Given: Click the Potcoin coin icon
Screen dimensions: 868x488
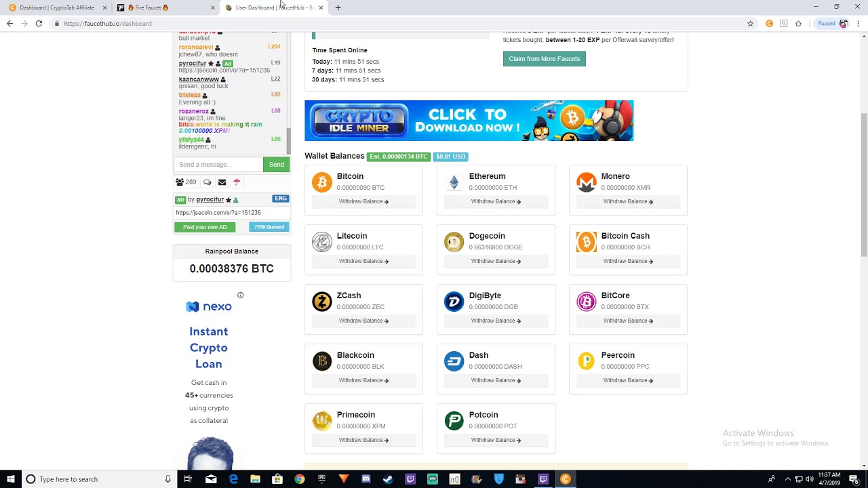Looking at the screenshot, I should pyautogui.click(x=454, y=421).
